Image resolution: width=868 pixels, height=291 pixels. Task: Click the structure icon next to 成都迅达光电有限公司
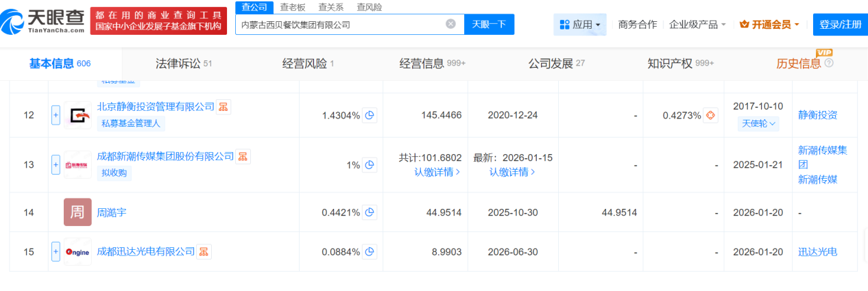click(204, 252)
